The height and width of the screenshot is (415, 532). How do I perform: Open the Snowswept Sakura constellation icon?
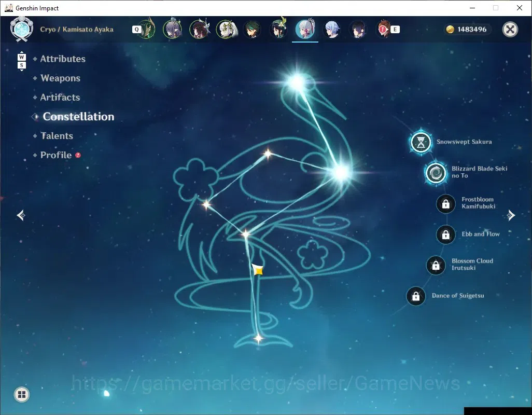421,142
